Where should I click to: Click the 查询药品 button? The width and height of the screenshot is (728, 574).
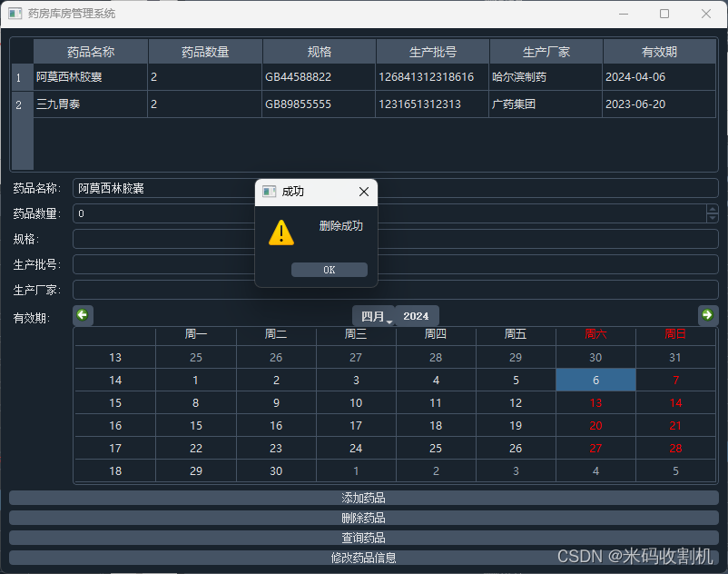tap(363, 536)
